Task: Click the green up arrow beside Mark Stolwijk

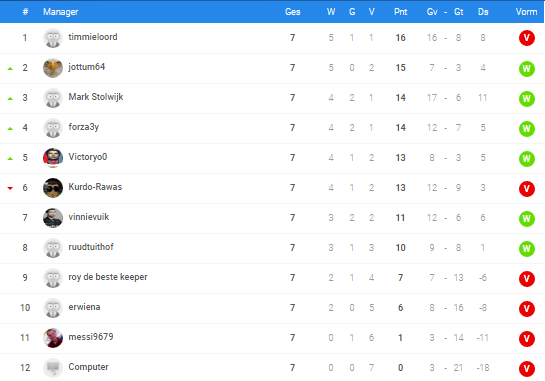Action: point(10,99)
